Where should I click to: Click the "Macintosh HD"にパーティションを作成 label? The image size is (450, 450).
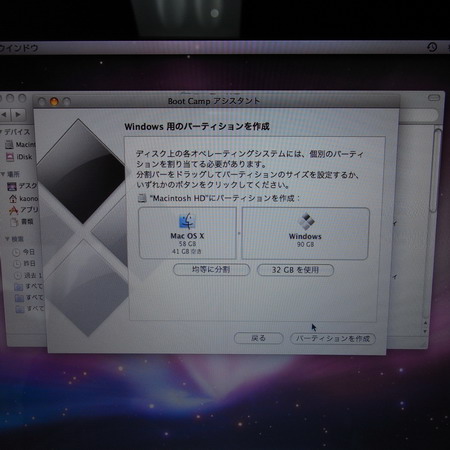click(x=225, y=198)
